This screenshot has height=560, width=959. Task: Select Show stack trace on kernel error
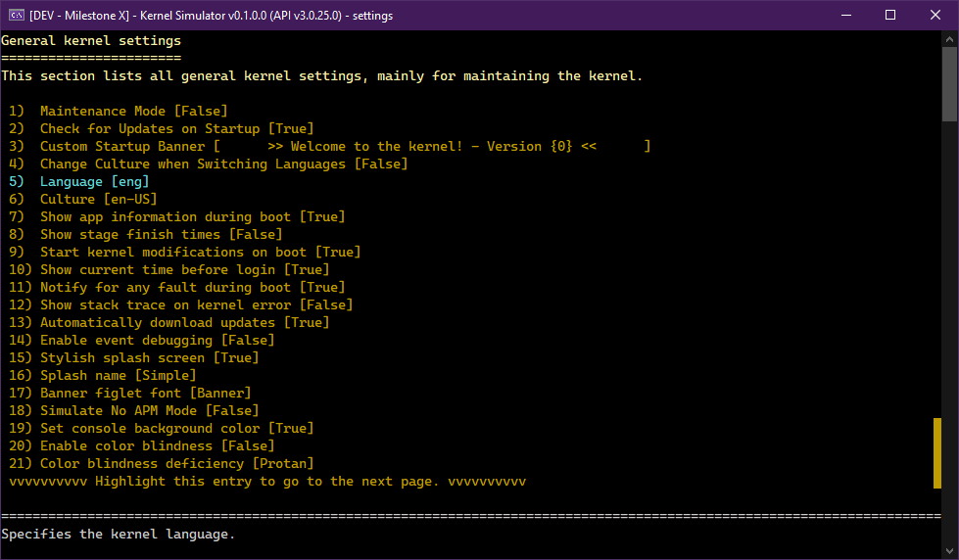tap(196, 305)
